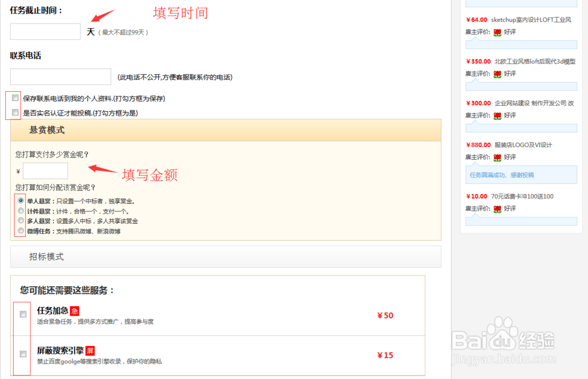Click the 联系电话 phone input field

[61, 76]
